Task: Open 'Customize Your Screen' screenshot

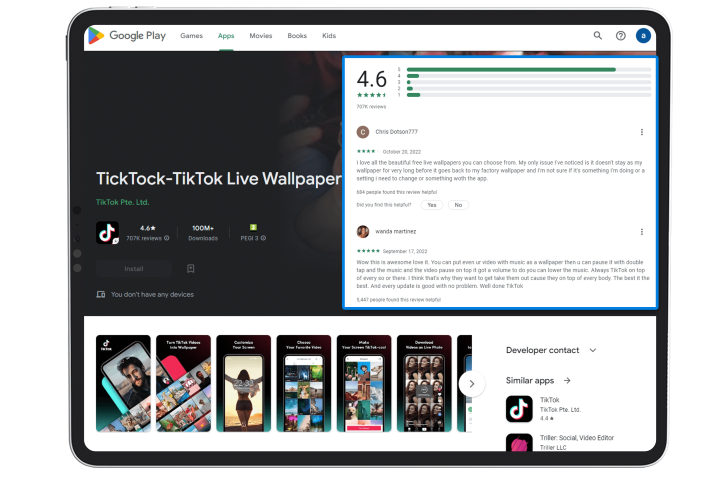Action: (x=243, y=384)
